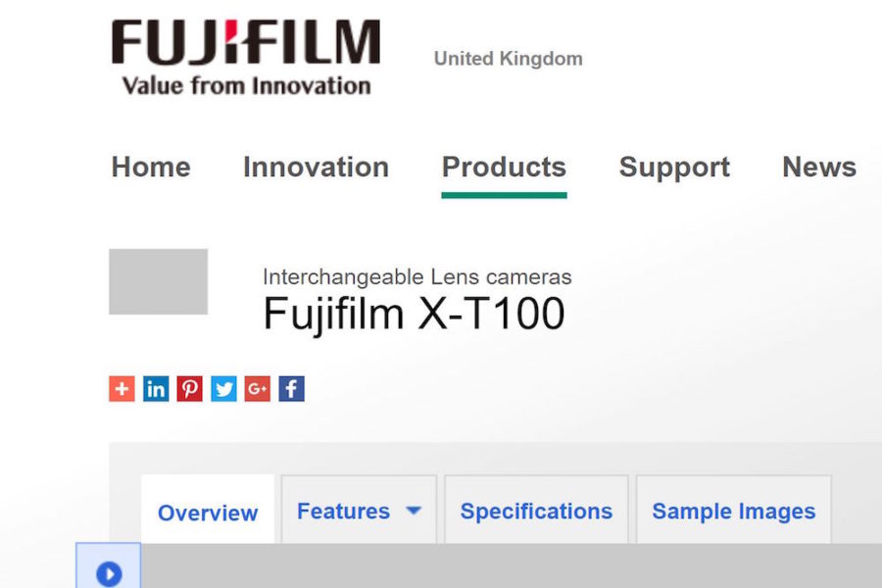Screen dimensions: 882x588
Task: Click the Fujifilm logo
Action: tap(245, 57)
